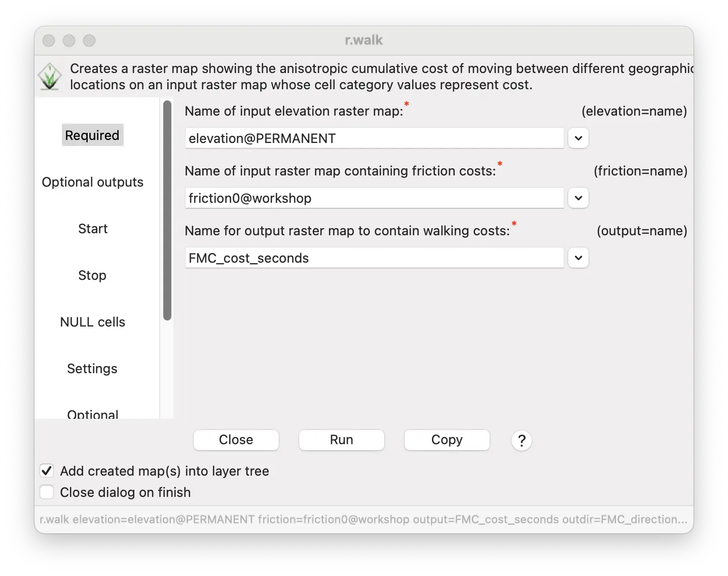The image size is (728, 576).
Task: Click the friction0@workshop input field
Action: point(374,198)
